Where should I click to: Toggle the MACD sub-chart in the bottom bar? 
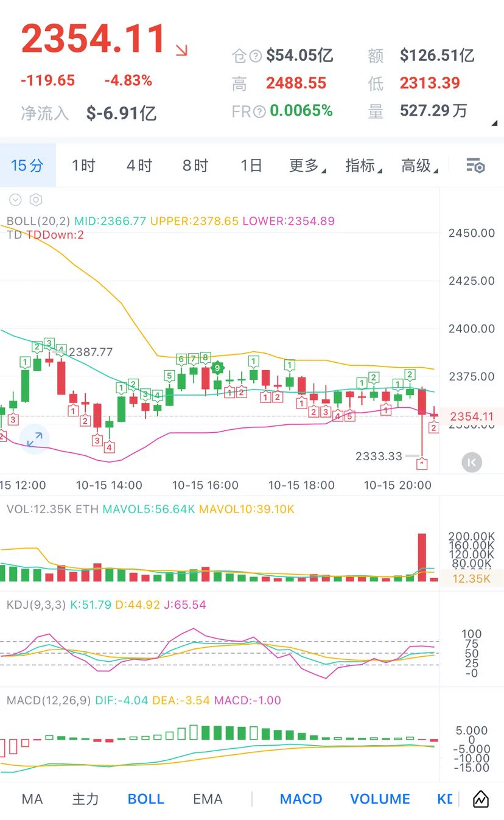pos(301,799)
